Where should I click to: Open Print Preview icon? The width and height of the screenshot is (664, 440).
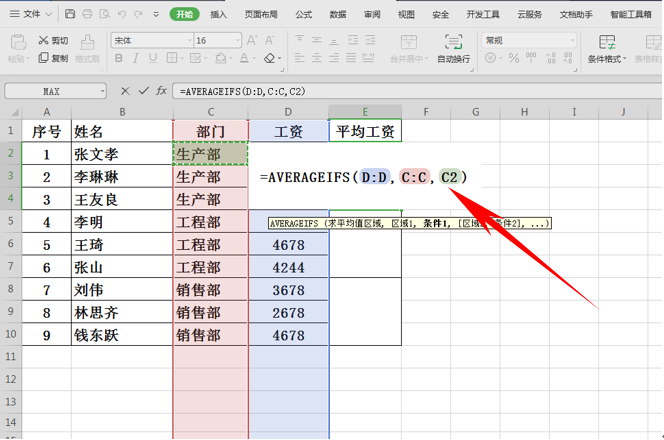(104, 14)
